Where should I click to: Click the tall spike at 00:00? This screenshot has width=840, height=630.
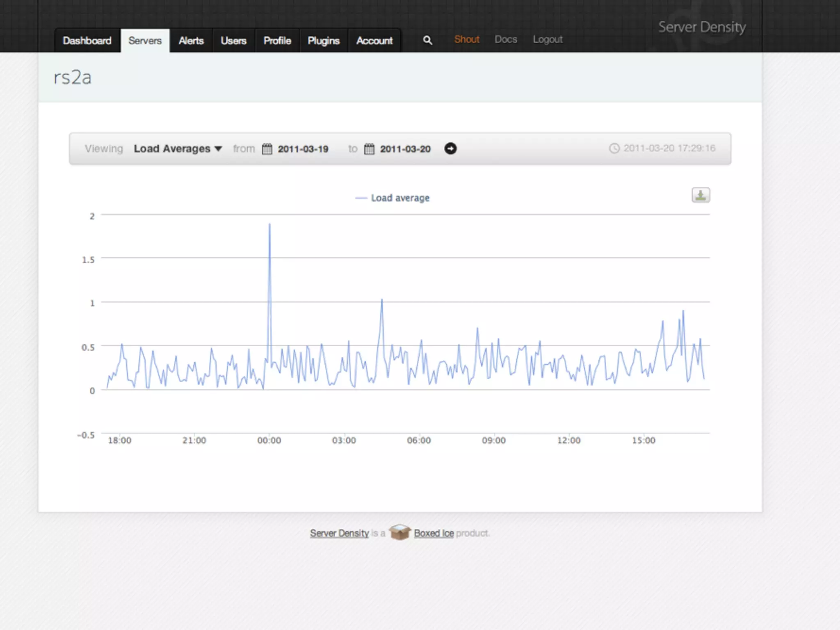pyautogui.click(x=269, y=225)
